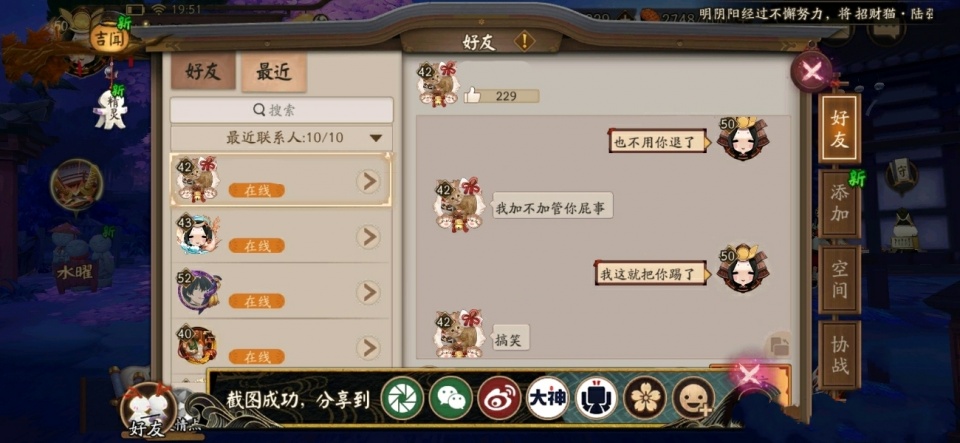Image resolution: width=960 pixels, height=443 pixels.
Task: Open the add-emoji face icon
Action: (x=694, y=398)
